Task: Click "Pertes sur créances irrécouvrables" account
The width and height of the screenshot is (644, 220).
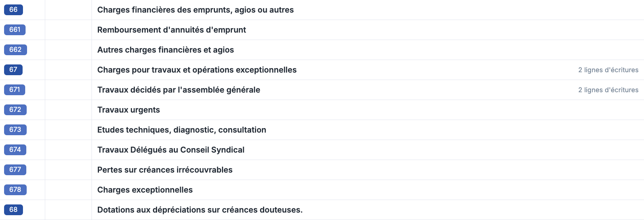Action: tap(165, 170)
